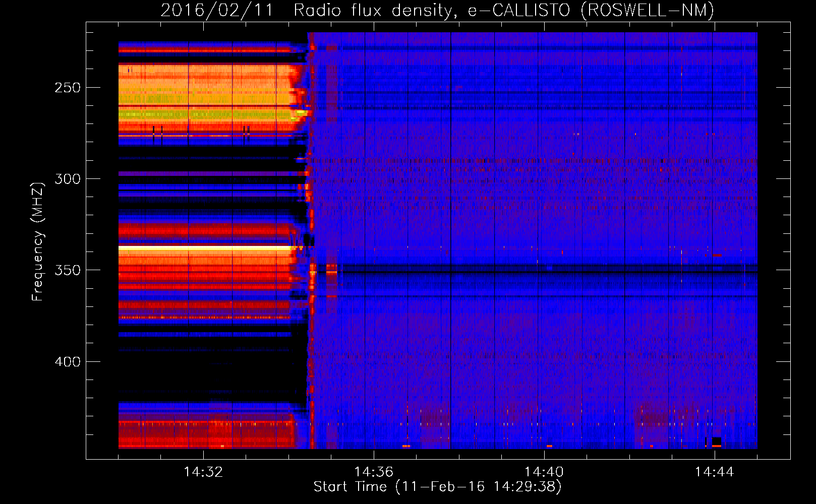Click the 14:36 time tick label
The height and width of the screenshot is (504, 816).
click(374, 472)
